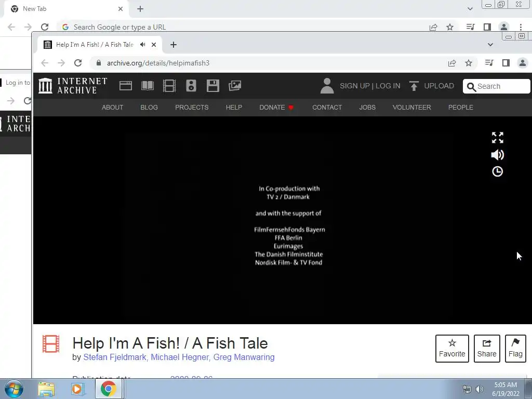
Task: Open Stefan Fjeldmark author link
Action: point(115,357)
